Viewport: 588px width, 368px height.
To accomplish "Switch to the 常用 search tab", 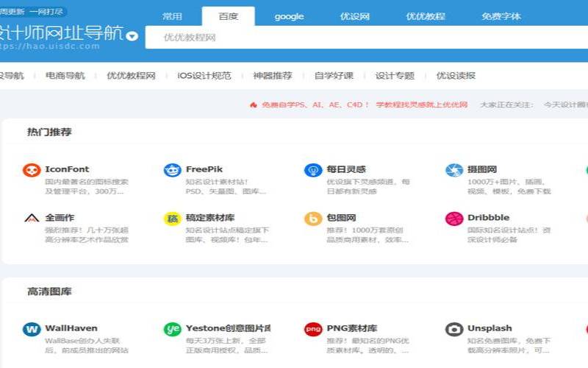I will click(x=172, y=16).
